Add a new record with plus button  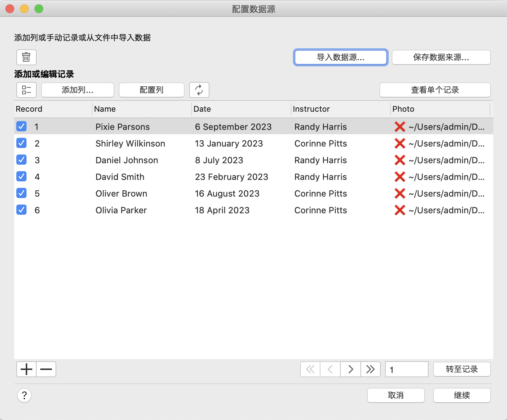point(26,370)
